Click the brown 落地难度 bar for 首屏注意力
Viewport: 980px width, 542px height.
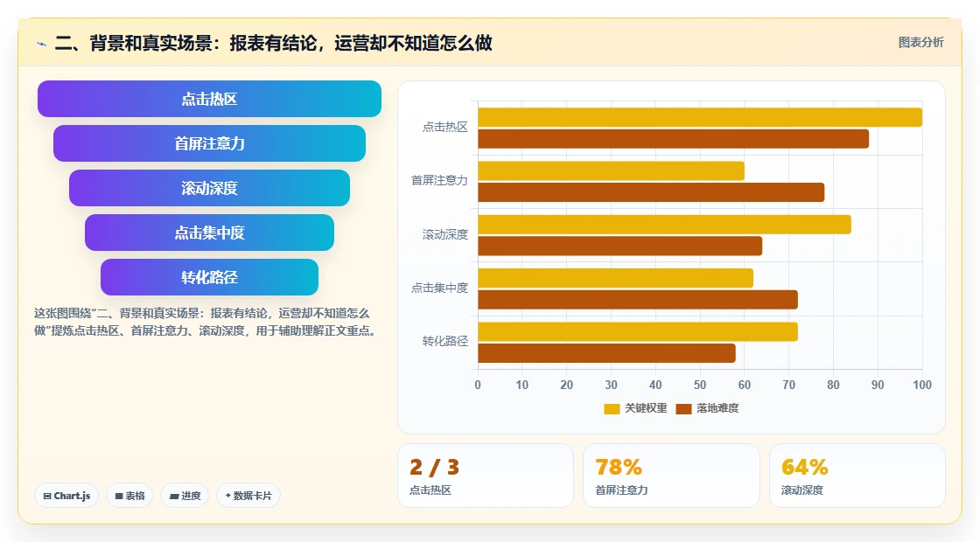(x=651, y=192)
